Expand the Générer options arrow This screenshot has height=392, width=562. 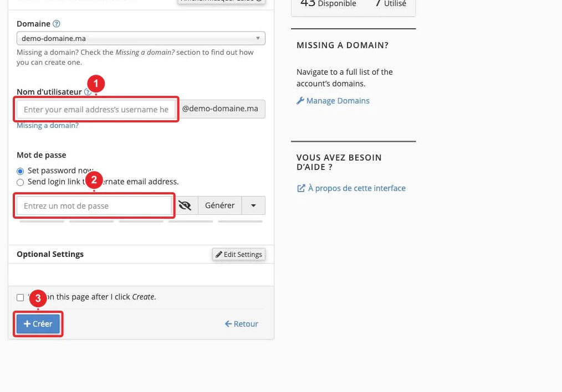[x=253, y=205]
